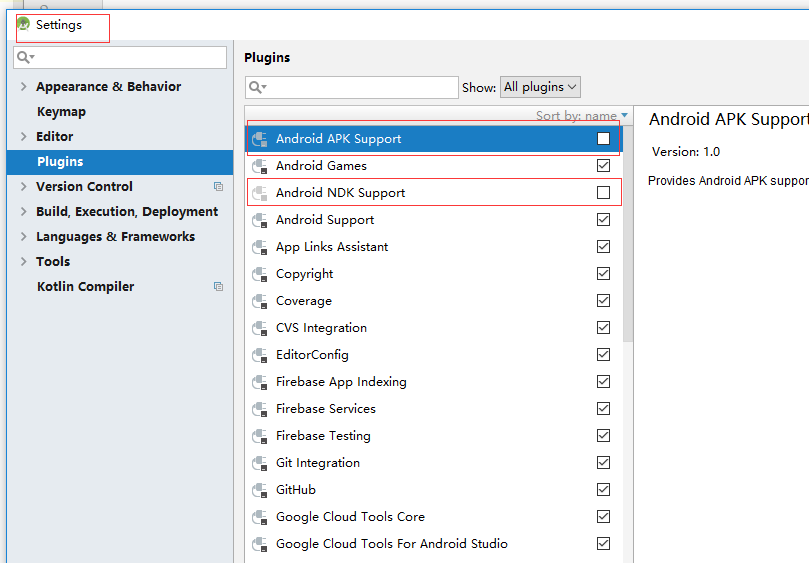Click the magnifier icon in the plugins search box
Viewport: 809px width, 563px height.
coord(256,87)
